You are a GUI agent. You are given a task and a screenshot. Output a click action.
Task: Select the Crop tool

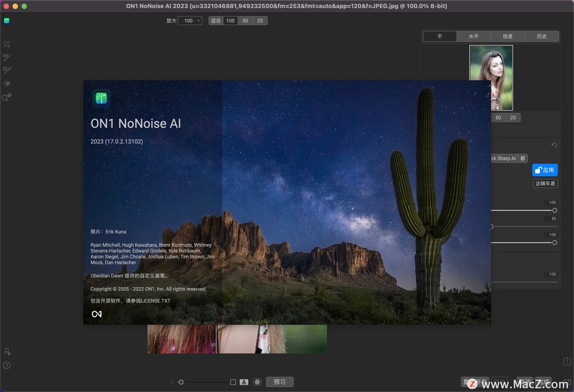7,44
